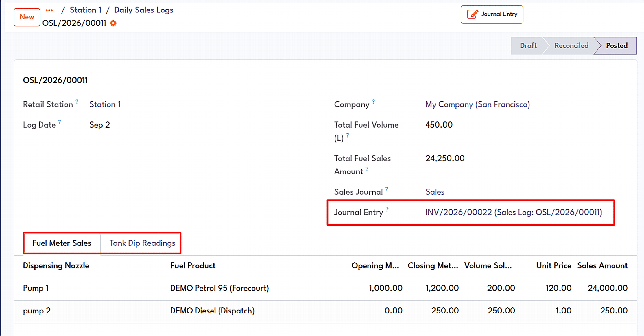Click DEMO Petrol 95 (Forecourt) product cell
This screenshot has height=336, width=644.
(219, 288)
